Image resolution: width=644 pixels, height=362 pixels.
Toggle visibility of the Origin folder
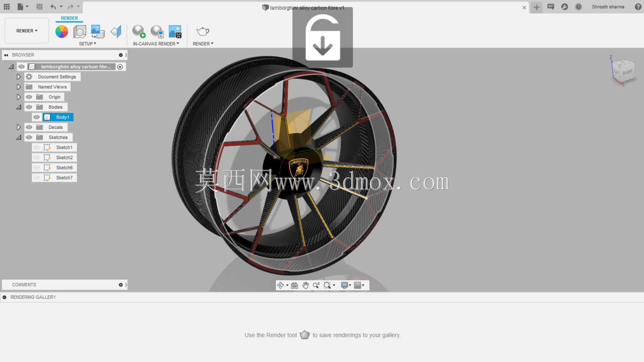tap(29, 97)
